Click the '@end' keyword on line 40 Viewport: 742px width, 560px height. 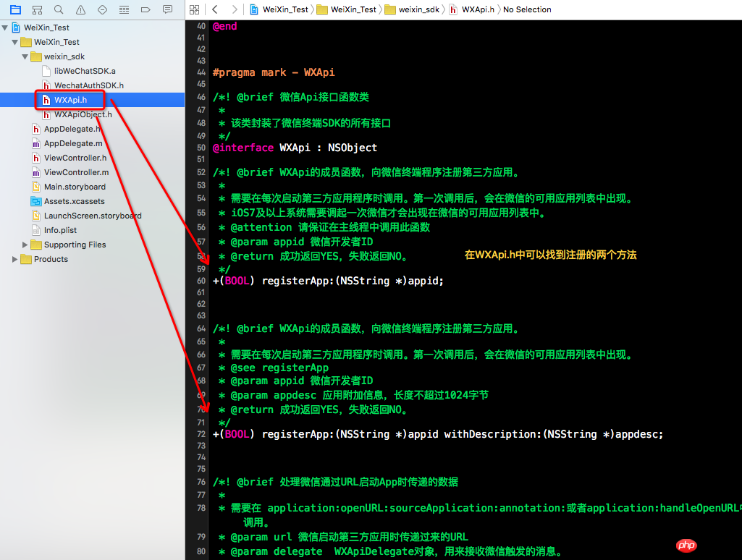coord(225,27)
